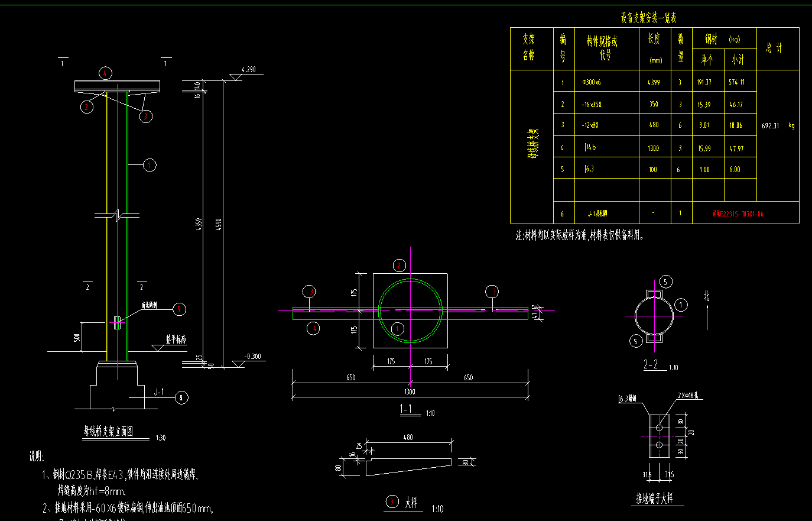Screen dimensions: 812x521
Task: Select the 总计 header cell
Action: click(x=774, y=48)
